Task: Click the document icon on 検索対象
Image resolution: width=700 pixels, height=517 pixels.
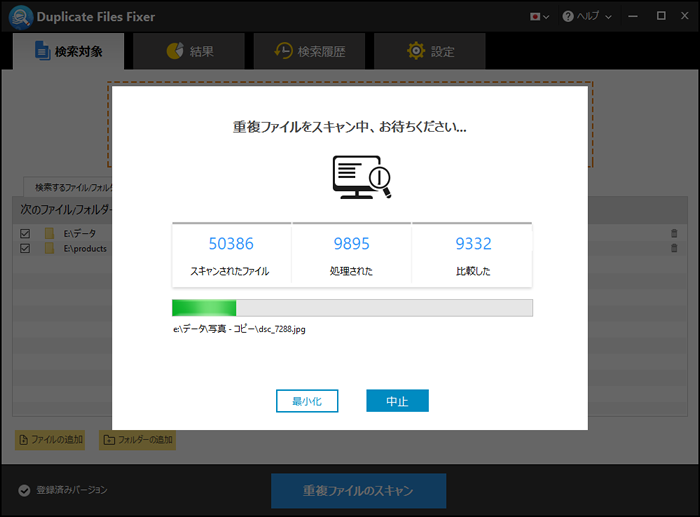Action: click(42, 50)
